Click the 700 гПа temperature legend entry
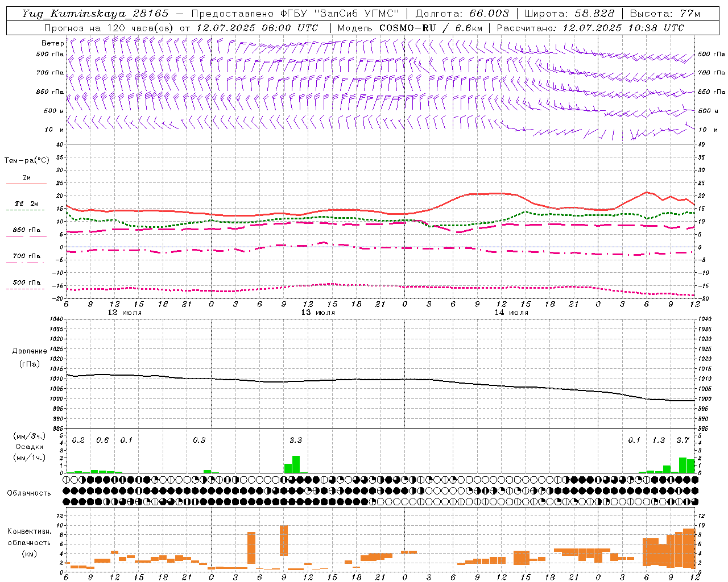 pyautogui.click(x=27, y=256)
